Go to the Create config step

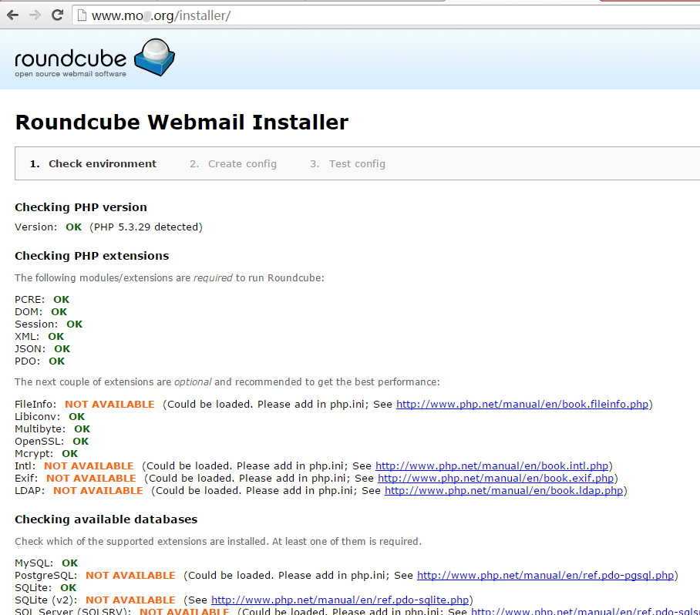tap(242, 163)
